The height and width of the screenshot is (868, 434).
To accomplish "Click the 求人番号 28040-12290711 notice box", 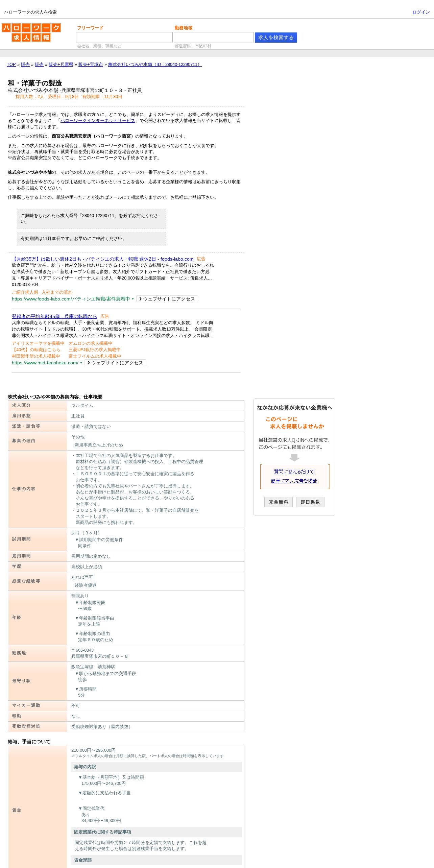I will pos(92,219).
